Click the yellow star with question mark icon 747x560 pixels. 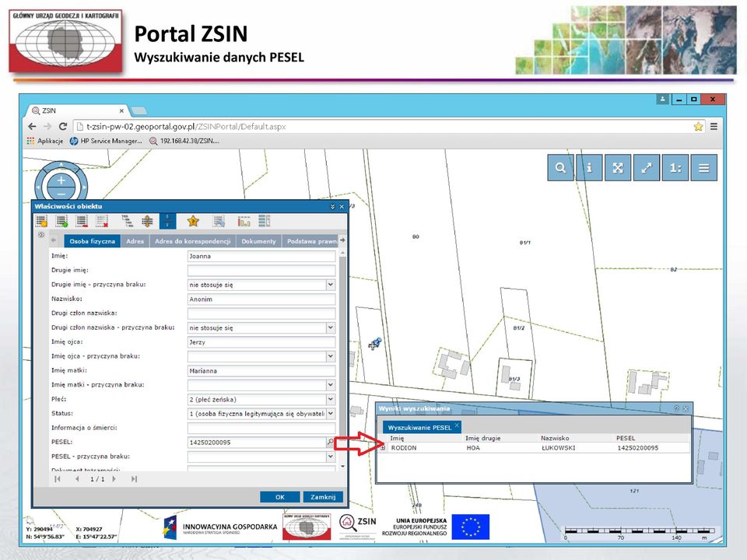coord(193,221)
